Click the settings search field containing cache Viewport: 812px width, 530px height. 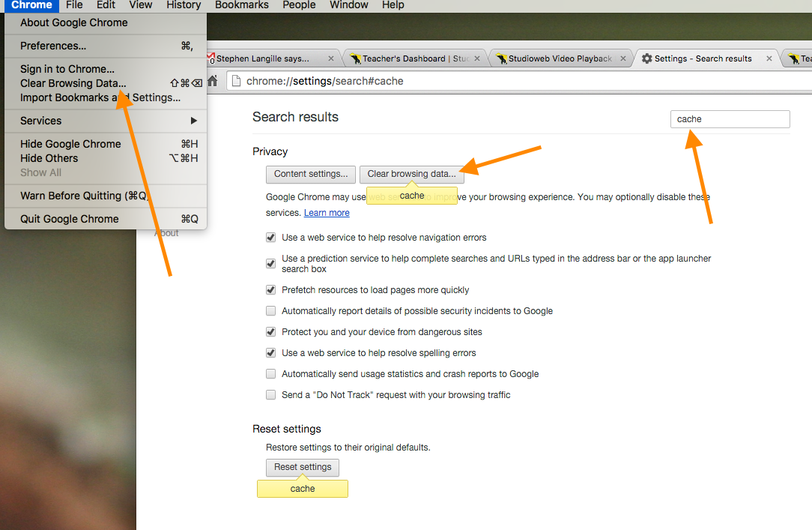click(730, 119)
